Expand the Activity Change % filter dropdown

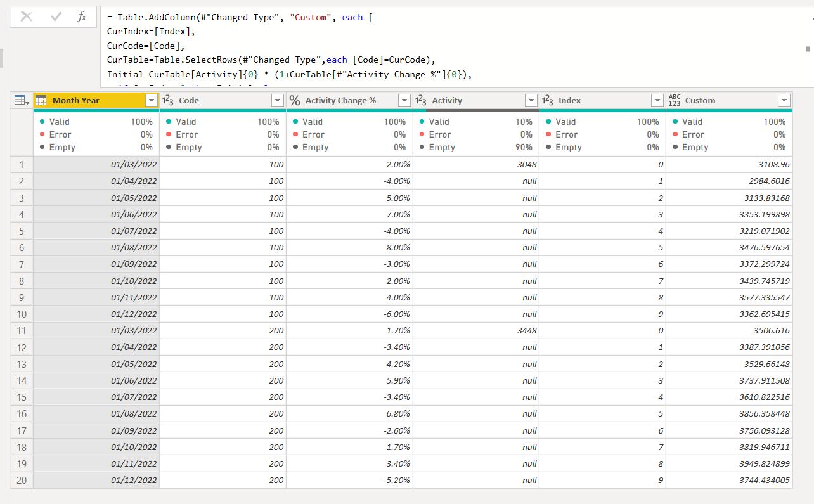pyautogui.click(x=404, y=100)
